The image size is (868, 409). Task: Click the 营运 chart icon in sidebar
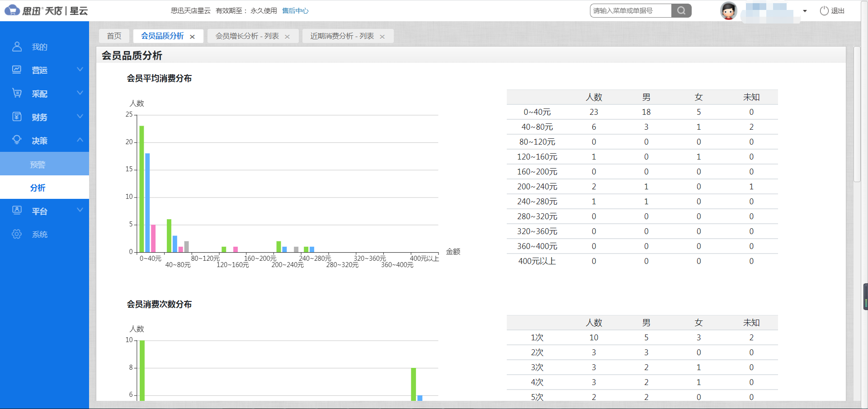(x=17, y=70)
